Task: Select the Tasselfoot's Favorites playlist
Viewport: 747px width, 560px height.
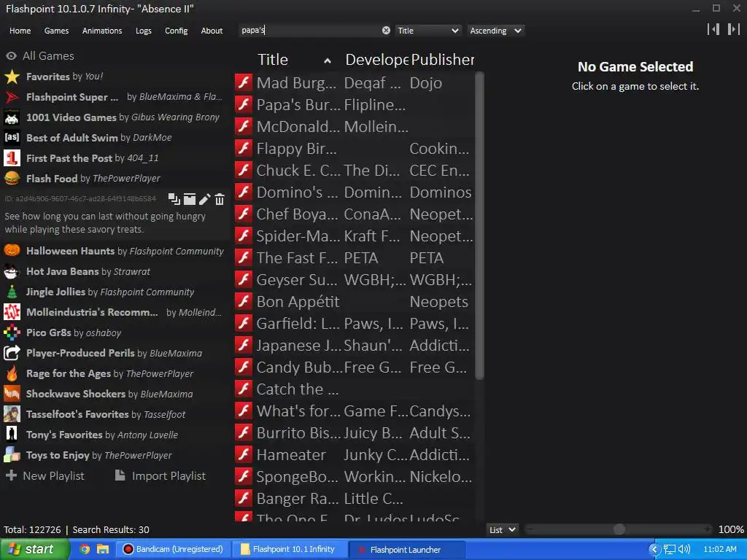Action: pyautogui.click(x=115, y=414)
